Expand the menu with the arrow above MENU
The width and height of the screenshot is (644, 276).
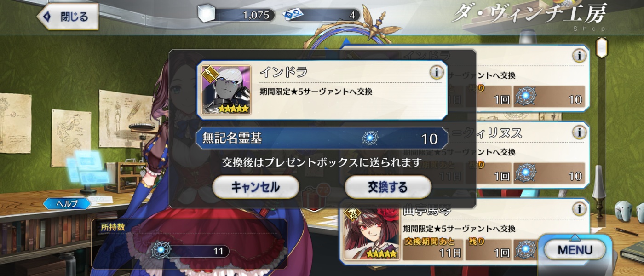(x=574, y=237)
